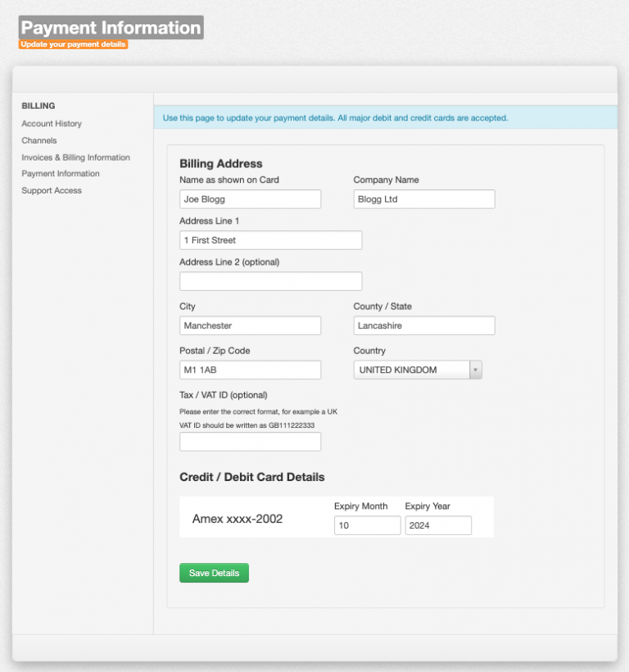The width and height of the screenshot is (629, 672).
Task: Select the City field showing Manchester
Action: point(250,325)
